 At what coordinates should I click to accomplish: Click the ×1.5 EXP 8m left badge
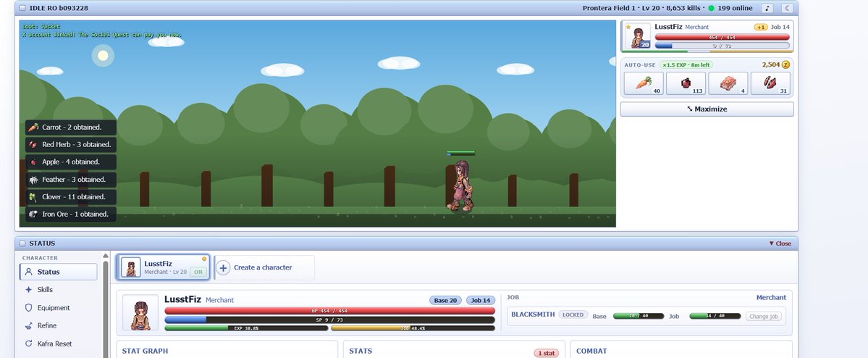pos(686,64)
